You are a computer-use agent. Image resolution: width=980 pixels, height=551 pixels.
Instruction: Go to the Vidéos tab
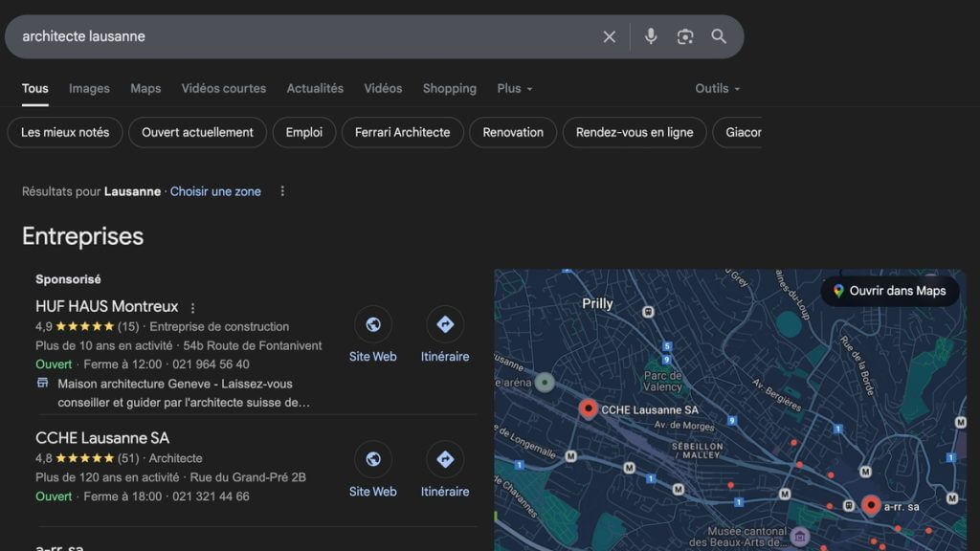point(383,89)
